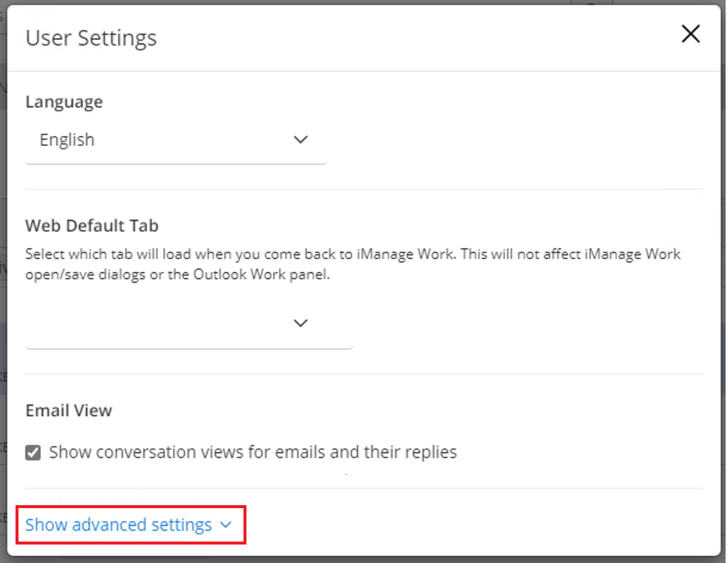Click the Email View section heading

[68, 410]
